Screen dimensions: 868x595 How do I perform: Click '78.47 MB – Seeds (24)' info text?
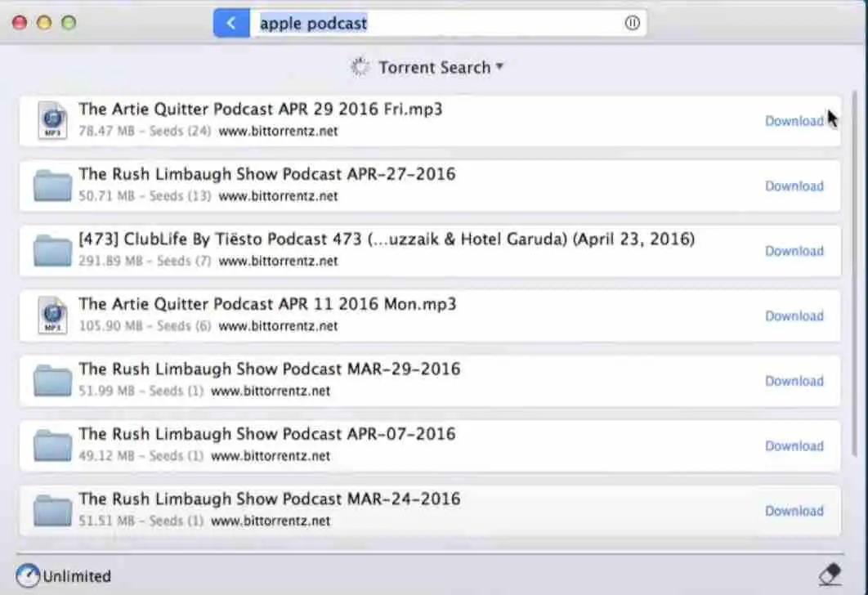click(145, 131)
